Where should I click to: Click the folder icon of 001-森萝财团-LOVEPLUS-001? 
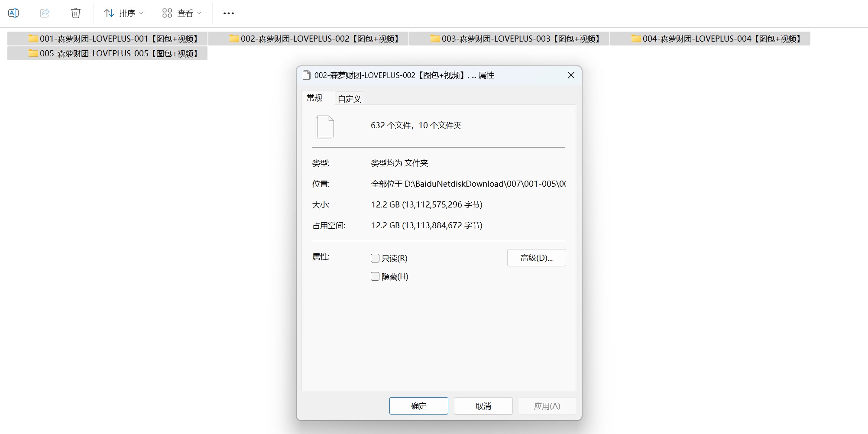coord(33,39)
